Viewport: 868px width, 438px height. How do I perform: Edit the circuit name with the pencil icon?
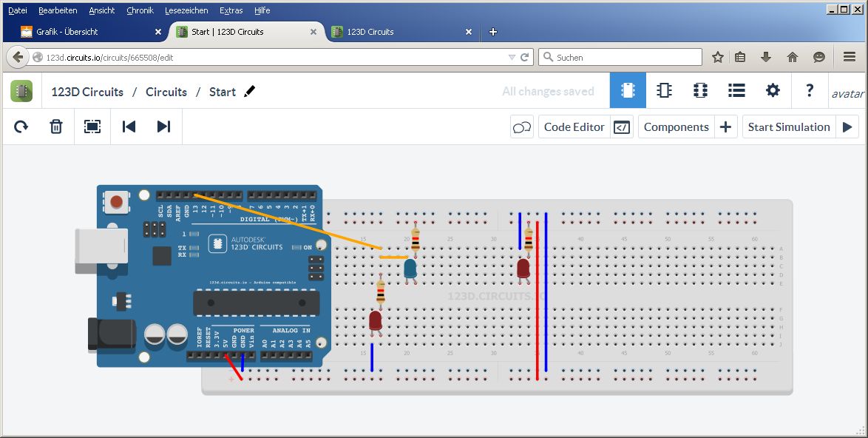pos(250,91)
